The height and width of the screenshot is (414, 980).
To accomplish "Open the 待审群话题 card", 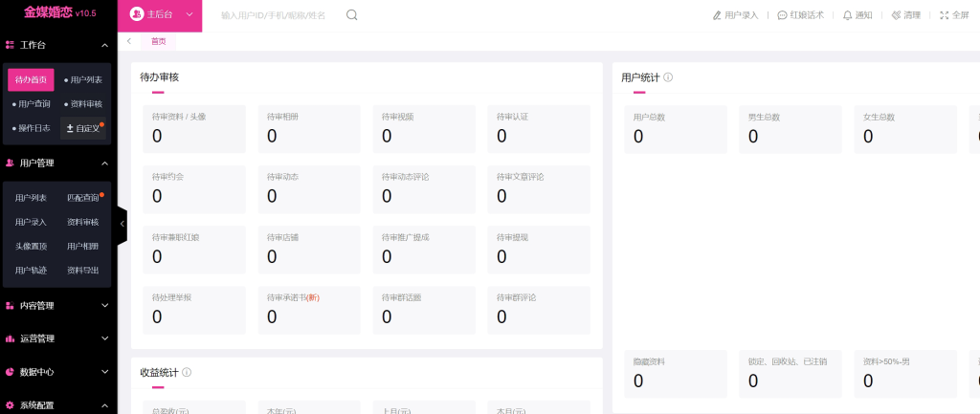I will tap(424, 311).
